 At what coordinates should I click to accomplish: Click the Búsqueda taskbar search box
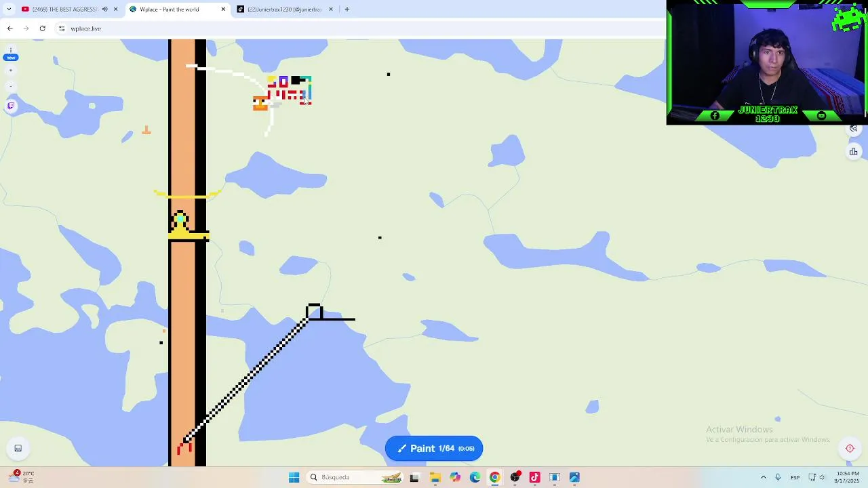(x=356, y=477)
